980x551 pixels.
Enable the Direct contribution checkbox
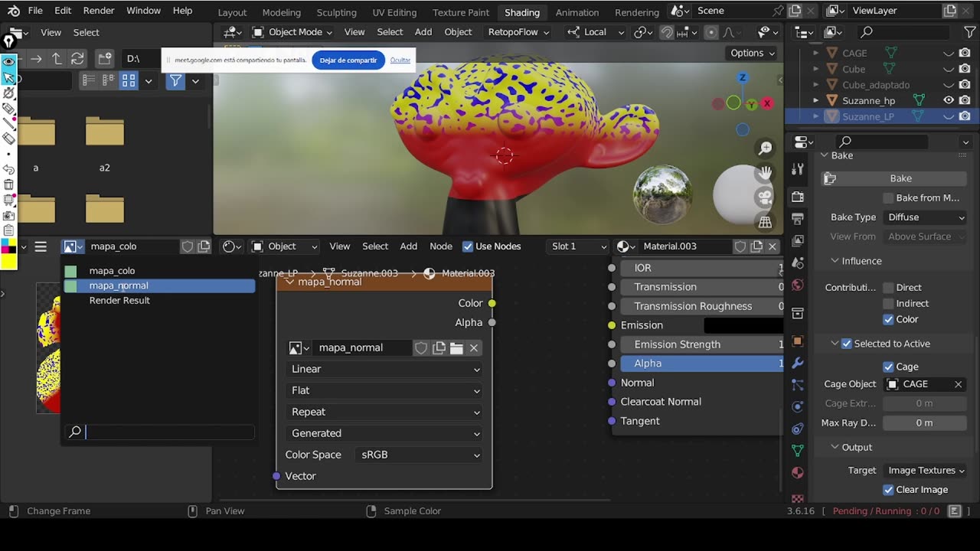888,288
